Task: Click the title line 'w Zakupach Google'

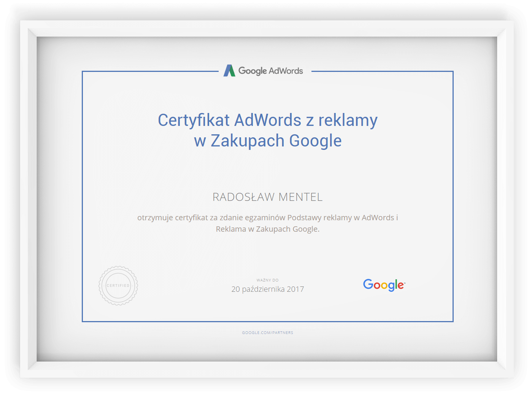Action: 268,141
